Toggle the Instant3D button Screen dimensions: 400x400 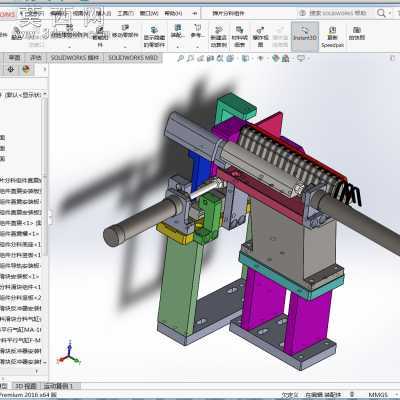305,36
